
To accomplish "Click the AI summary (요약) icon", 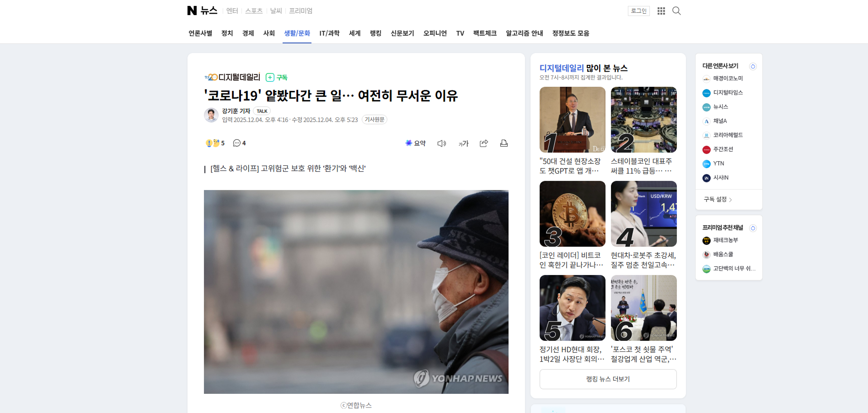I will click(x=415, y=143).
